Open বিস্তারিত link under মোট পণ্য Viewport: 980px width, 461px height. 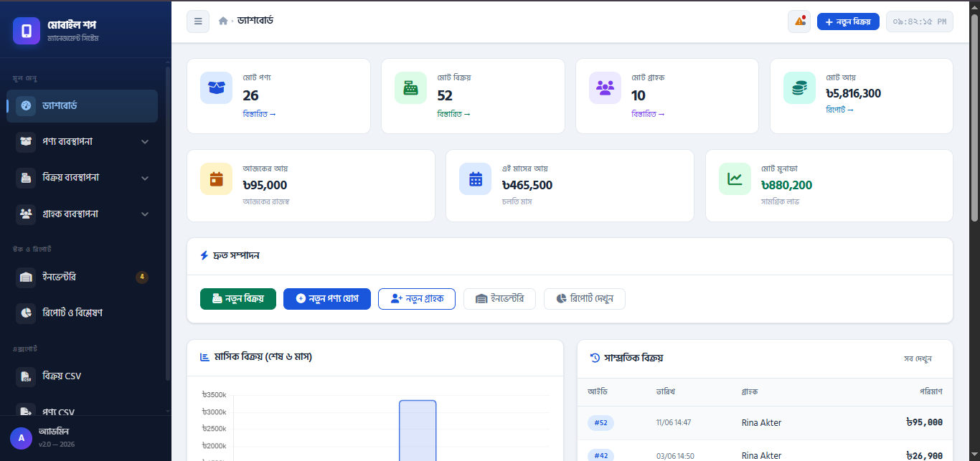point(259,114)
